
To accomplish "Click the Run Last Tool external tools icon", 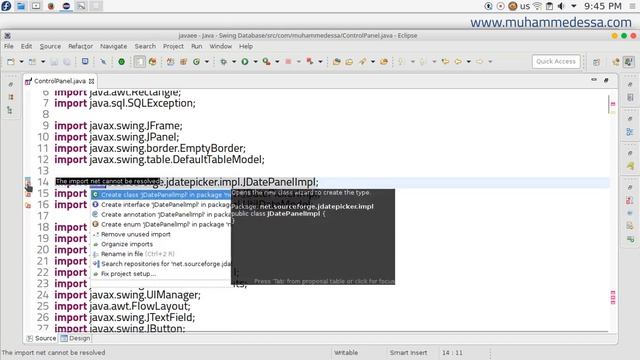I will [267, 62].
